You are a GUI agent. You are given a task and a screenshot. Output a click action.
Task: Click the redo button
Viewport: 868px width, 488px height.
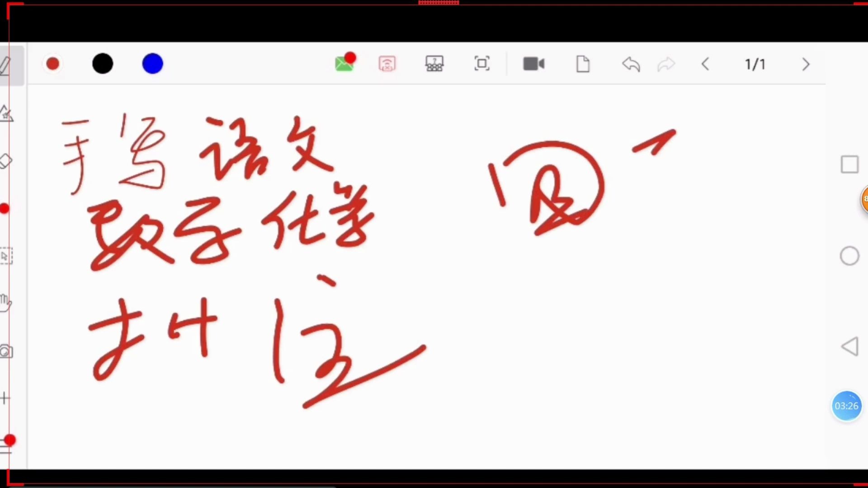[666, 64]
